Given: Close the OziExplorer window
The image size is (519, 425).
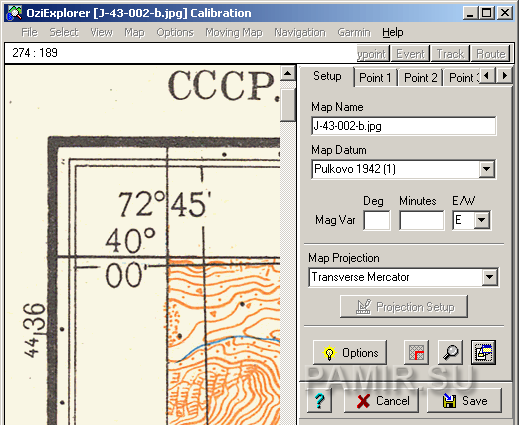Looking at the screenshot, I should [505, 13].
